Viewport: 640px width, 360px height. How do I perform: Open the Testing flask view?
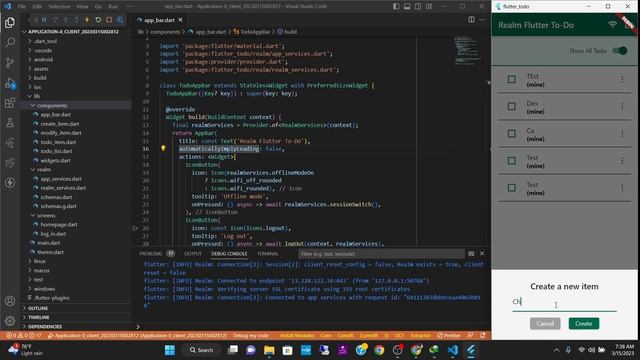click(x=10, y=123)
